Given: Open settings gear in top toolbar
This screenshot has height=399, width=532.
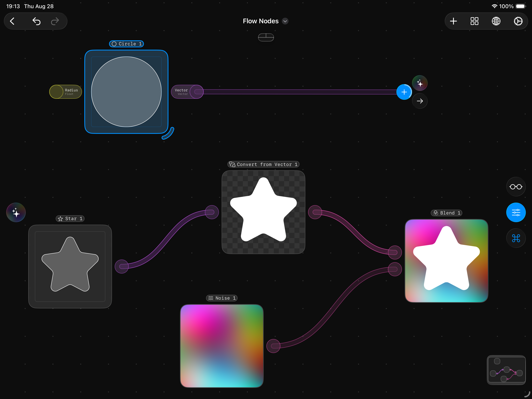Looking at the screenshot, I should point(518,21).
